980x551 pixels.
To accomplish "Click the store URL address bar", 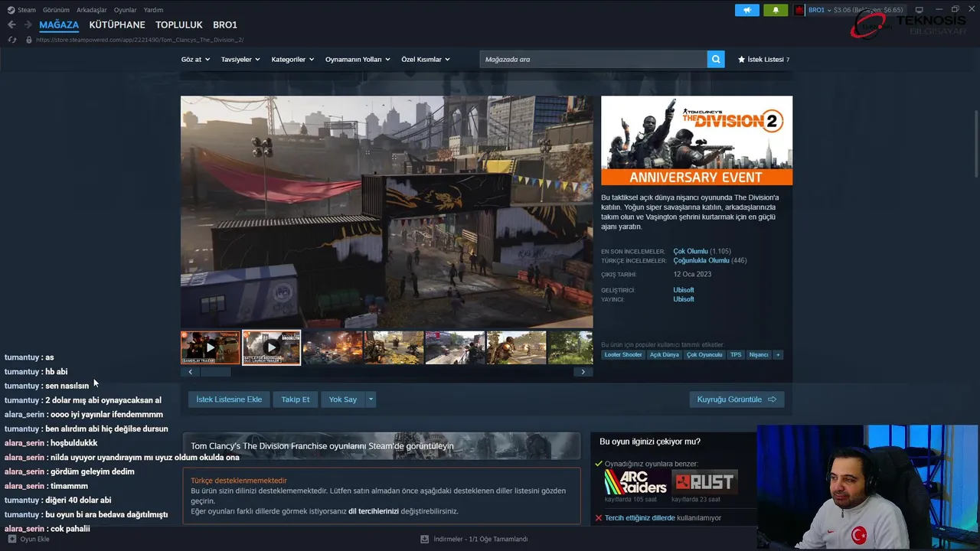I will click(x=139, y=40).
